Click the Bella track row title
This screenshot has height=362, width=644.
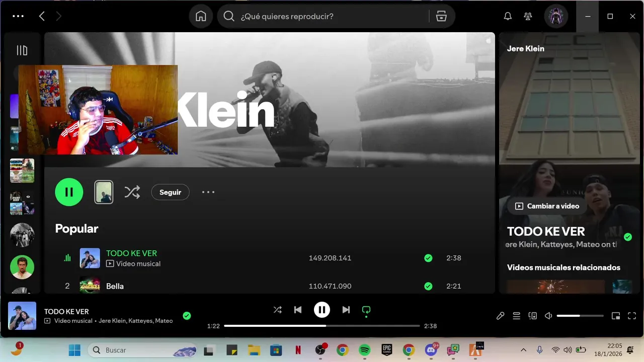(x=115, y=286)
